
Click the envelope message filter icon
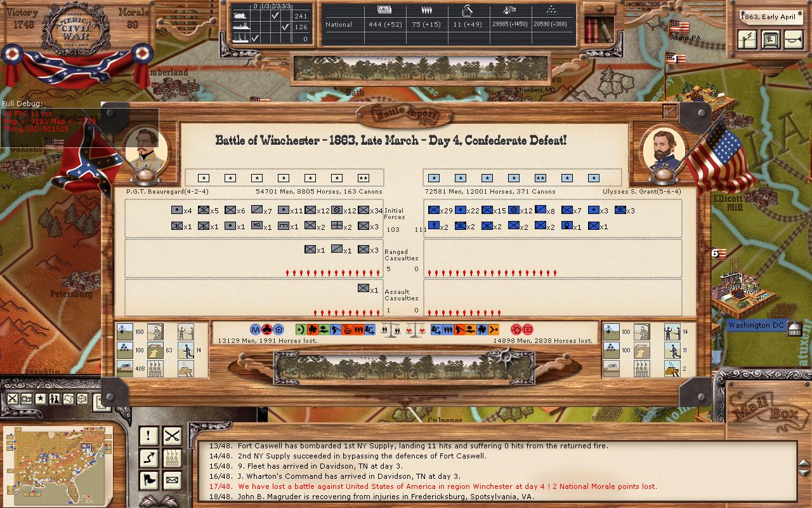[x=172, y=479]
